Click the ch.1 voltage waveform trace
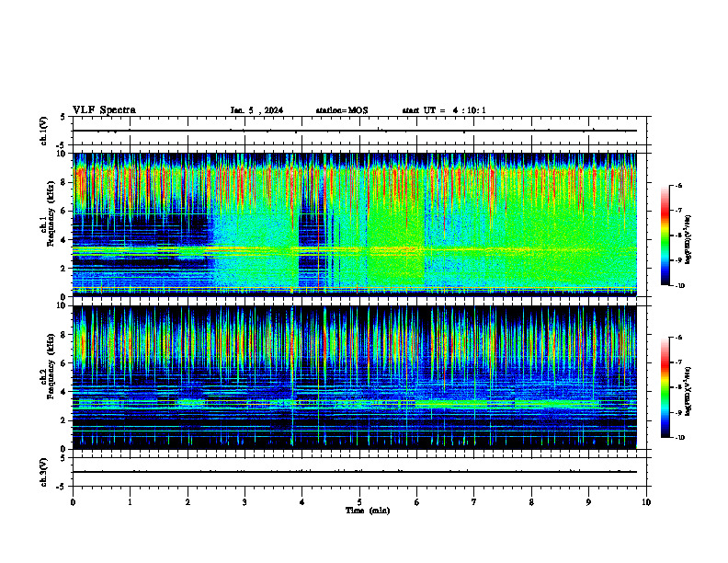The height and width of the screenshot is (563, 728). [x=354, y=131]
